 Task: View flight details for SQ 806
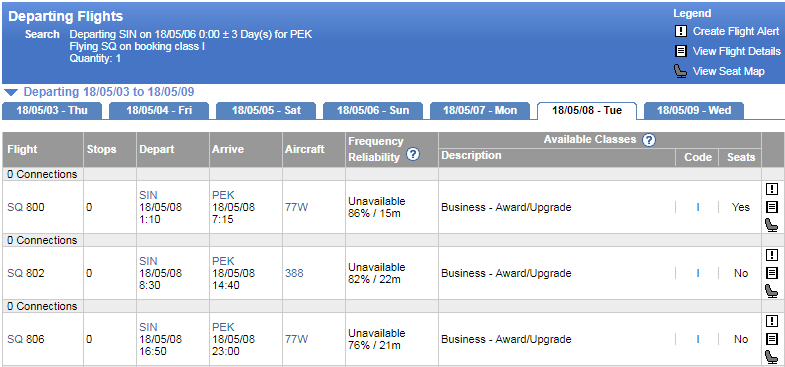772,339
